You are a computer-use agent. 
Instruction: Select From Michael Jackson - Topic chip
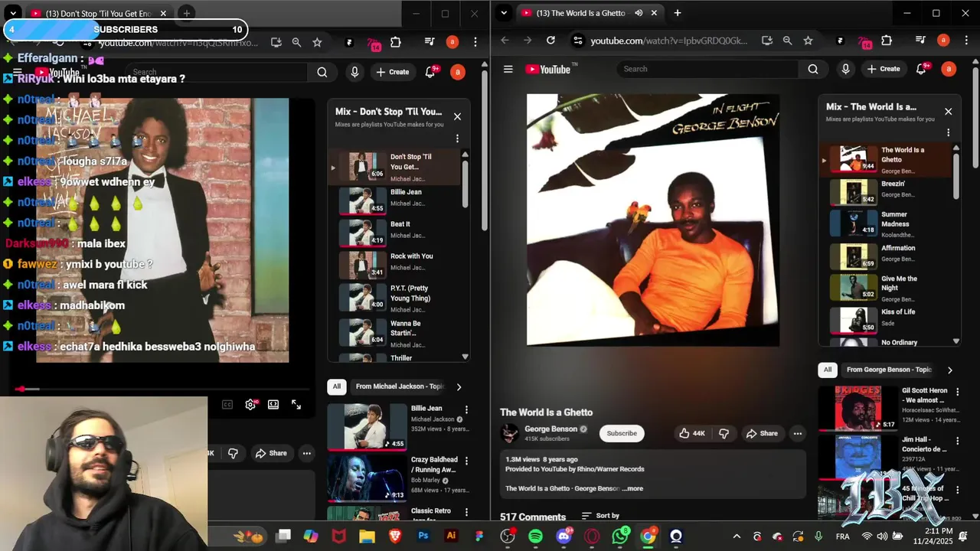click(x=400, y=386)
